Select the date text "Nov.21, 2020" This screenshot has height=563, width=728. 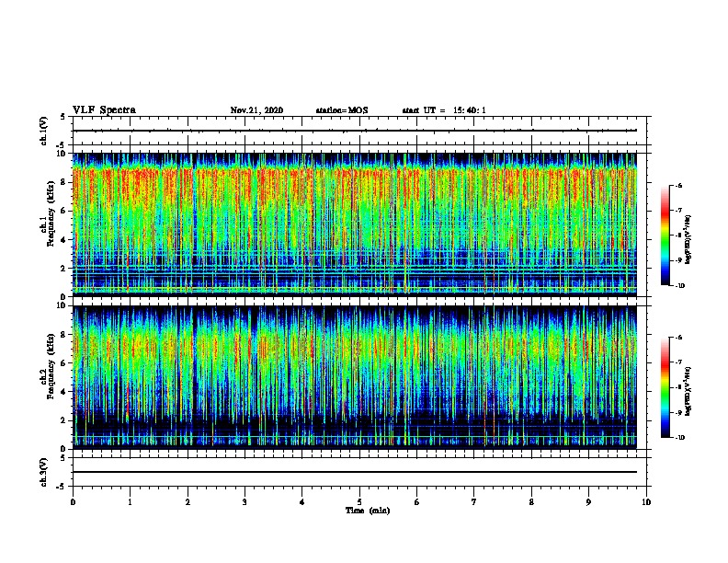tap(256, 110)
